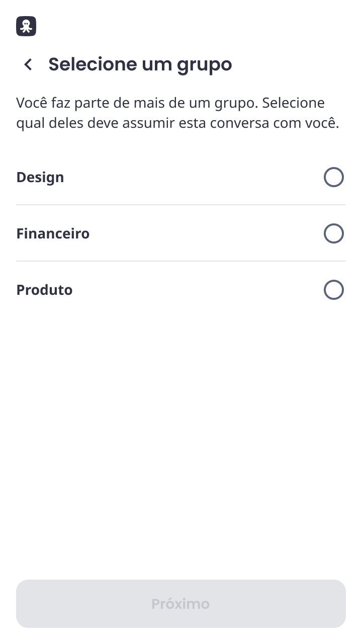Tap the "Financeiro" group name
Screen dimensions: 362x644
53,233
